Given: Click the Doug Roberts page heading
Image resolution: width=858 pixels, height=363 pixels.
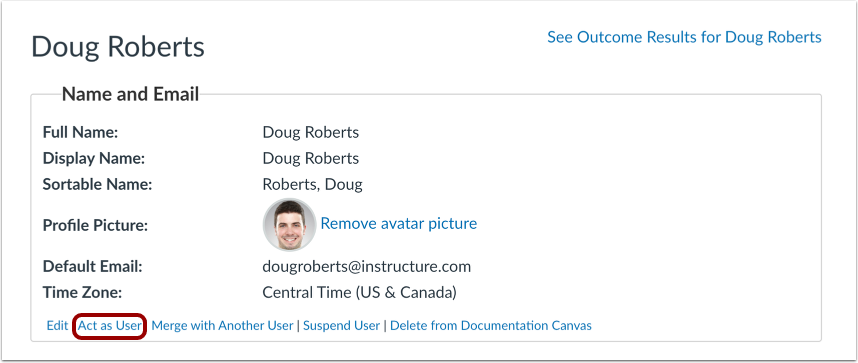Looking at the screenshot, I should point(118,47).
